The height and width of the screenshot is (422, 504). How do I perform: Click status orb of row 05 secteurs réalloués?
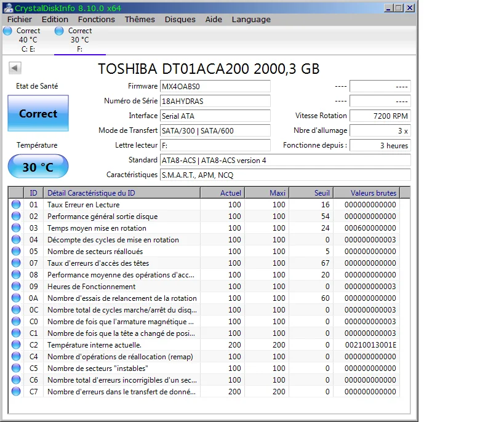tap(16, 251)
